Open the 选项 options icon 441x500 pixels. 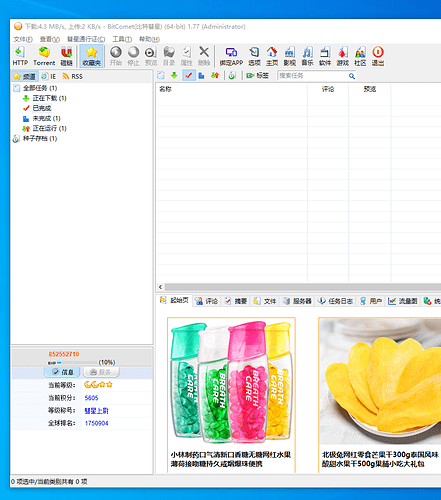click(x=254, y=56)
